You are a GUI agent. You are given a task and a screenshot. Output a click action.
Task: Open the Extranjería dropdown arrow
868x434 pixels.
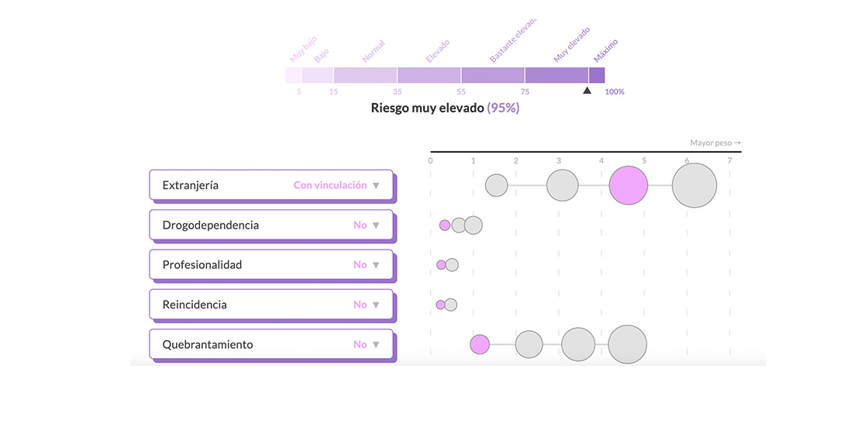(376, 186)
